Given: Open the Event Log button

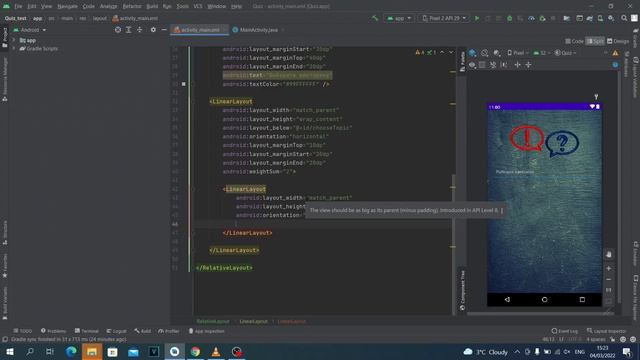Looking at the screenshot, I should 564,331.
